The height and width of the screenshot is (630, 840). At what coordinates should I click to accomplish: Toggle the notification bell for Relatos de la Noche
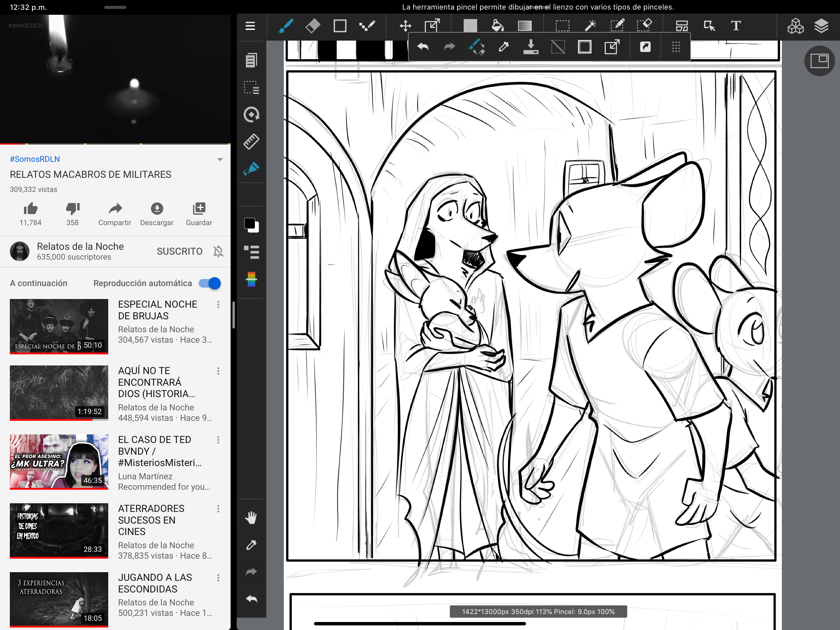click(218, 251)
